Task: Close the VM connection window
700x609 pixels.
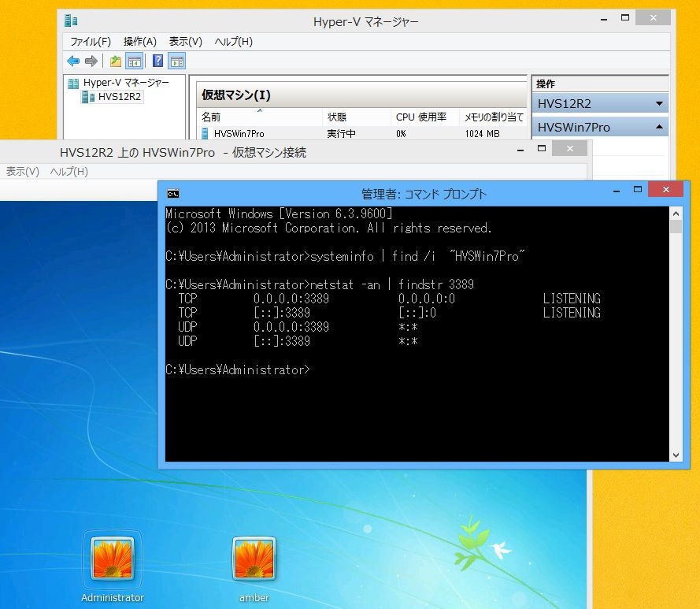Action: tap(569, 149)
